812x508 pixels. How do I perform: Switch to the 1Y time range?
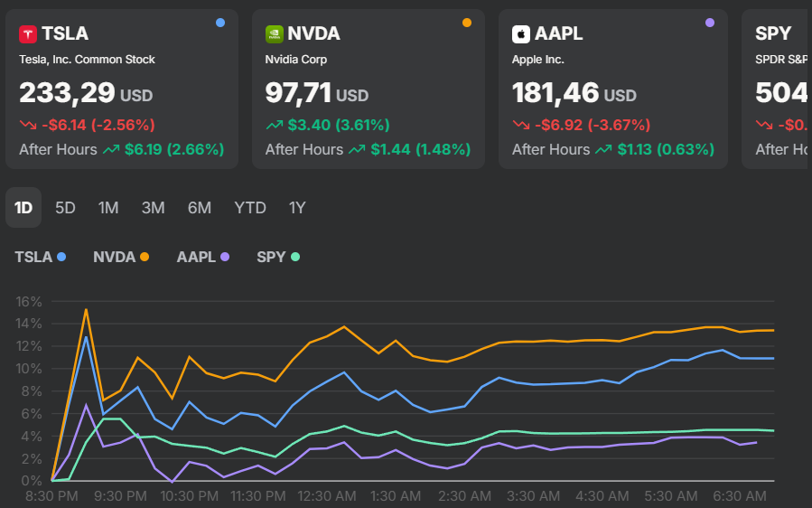pyautogui.click(x=297, y=208)
